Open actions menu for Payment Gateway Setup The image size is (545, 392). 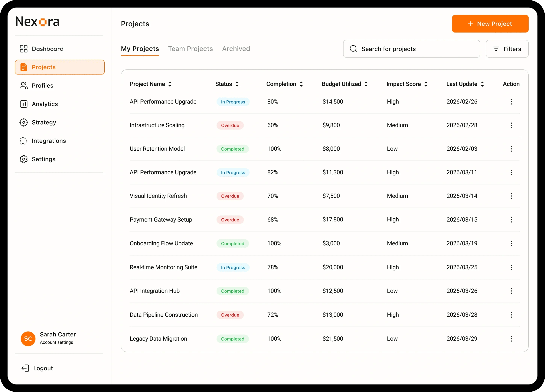511,220
